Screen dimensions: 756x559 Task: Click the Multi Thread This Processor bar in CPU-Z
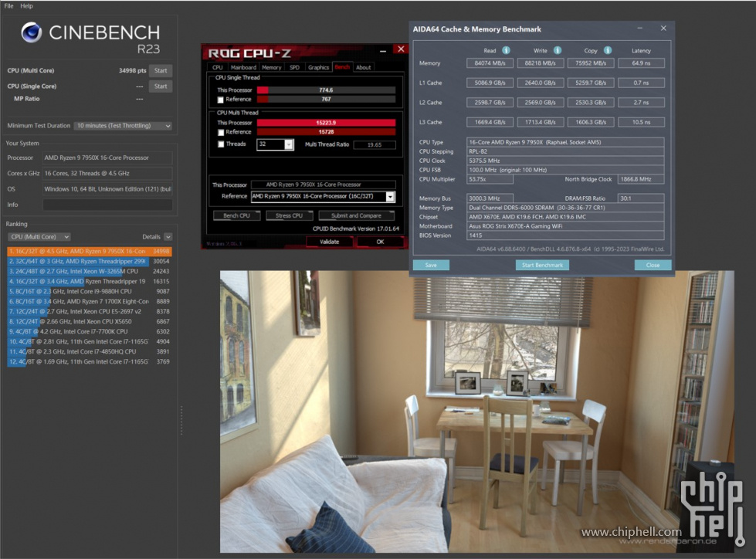tap(327, 123)
